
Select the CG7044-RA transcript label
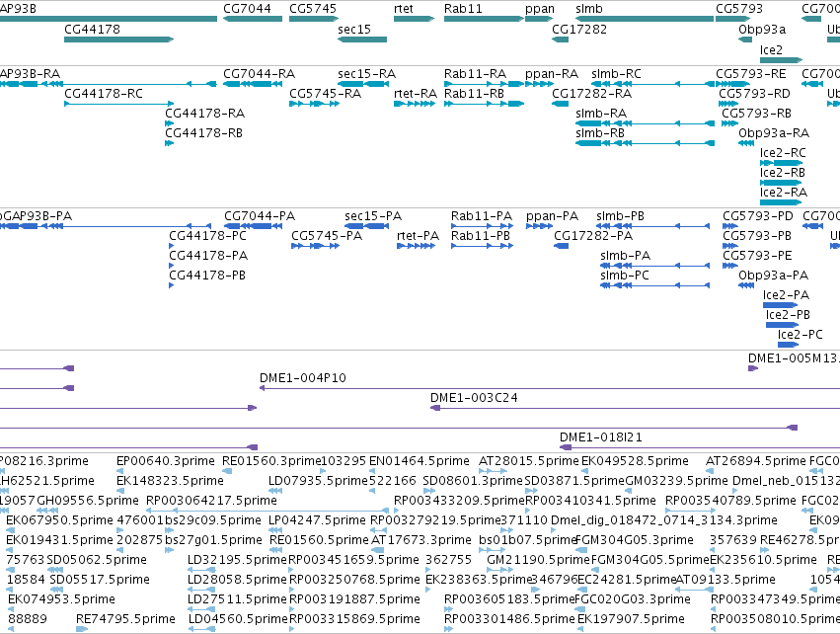(x=259, y=74)
